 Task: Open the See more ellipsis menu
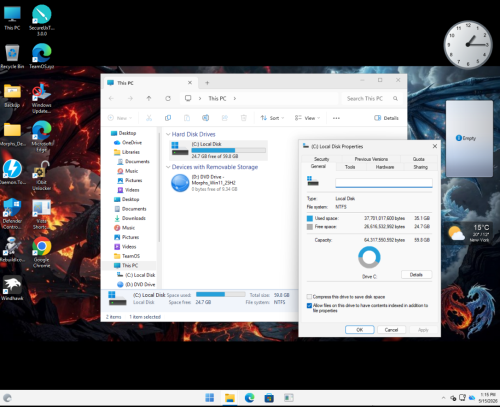click(x=336, y=118)
